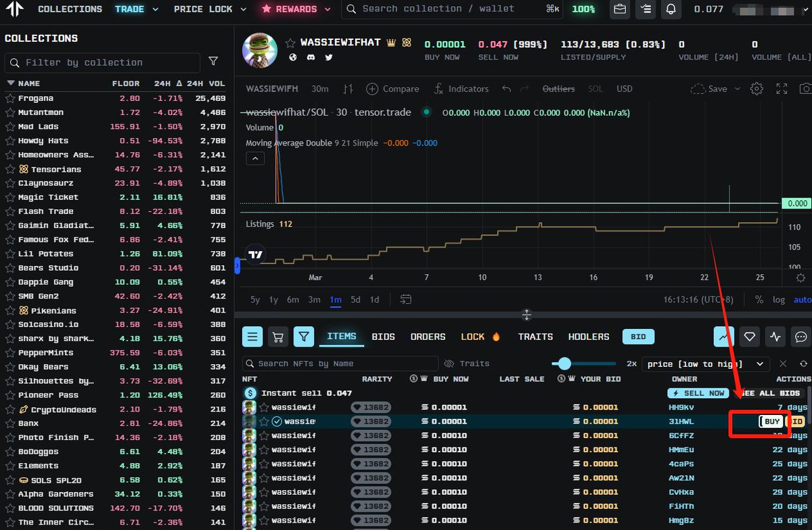Switch to the ORDERS tab
The width and height of the screenshot is (812, 530).
tap(428, 336)
